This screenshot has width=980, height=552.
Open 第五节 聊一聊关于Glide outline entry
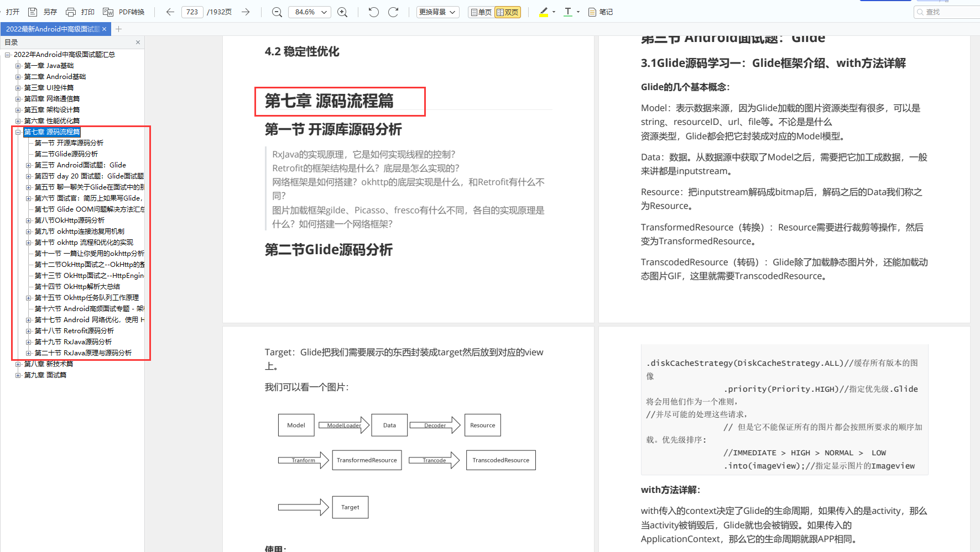pos(89,187)
